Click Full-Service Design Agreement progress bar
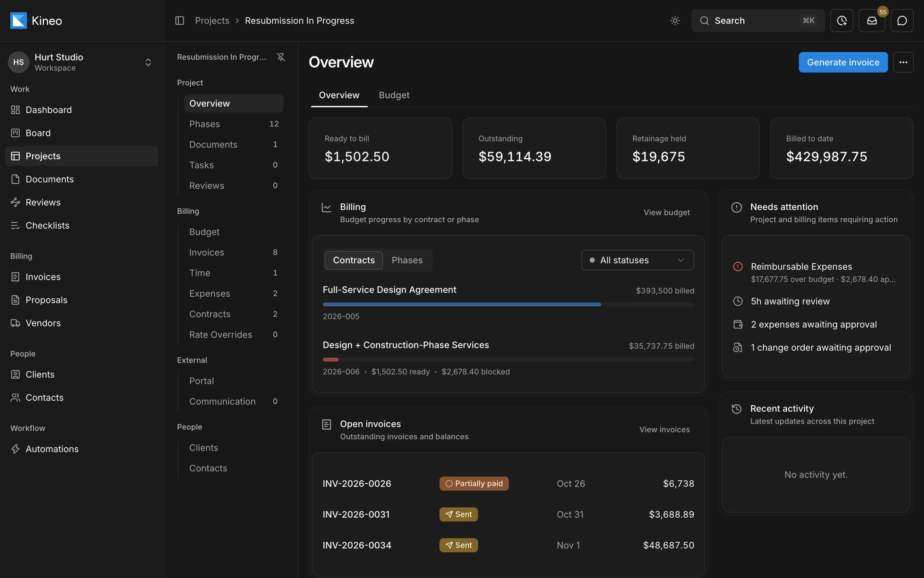This screenshot has height=578, width=924. (508, 305)
